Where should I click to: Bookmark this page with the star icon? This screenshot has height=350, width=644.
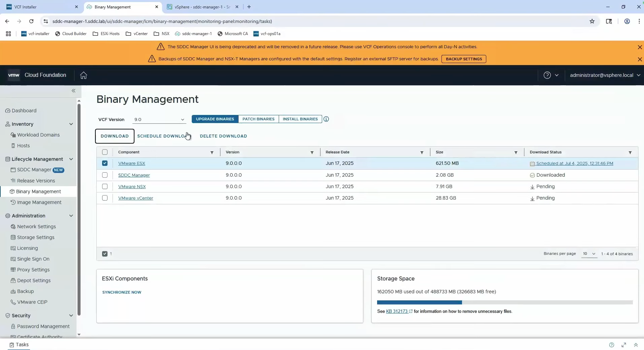click(592, 21)
